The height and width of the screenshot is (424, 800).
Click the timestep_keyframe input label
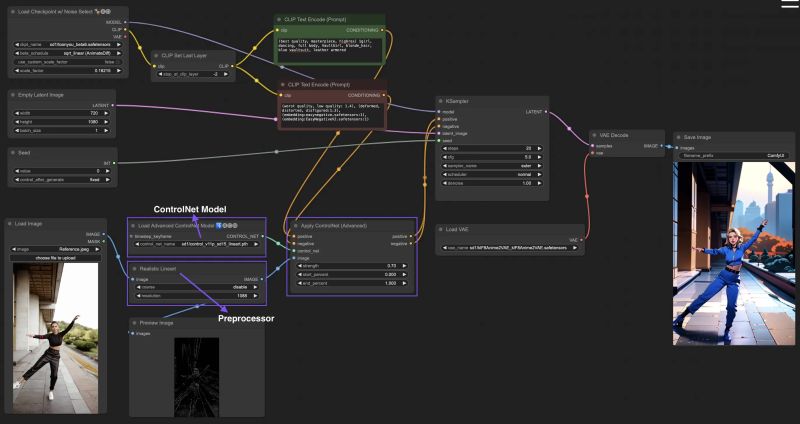[153, 237]
